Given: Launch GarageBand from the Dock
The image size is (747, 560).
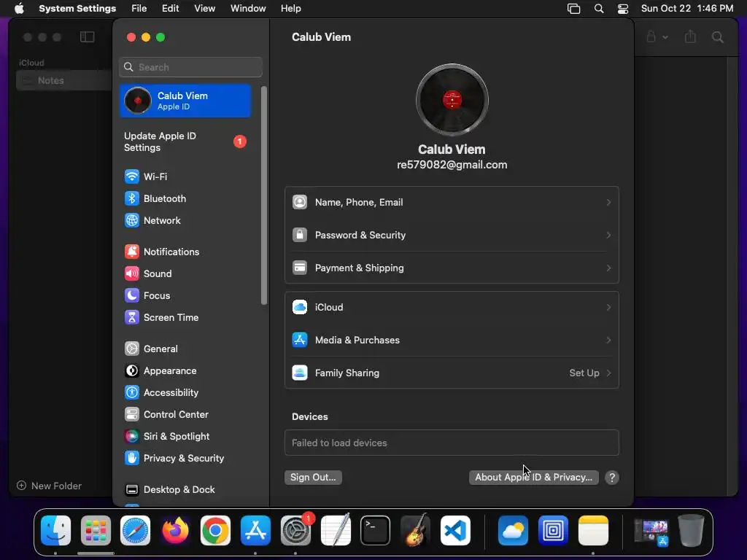Looking at the screenshot, I should [x=415, y=531].
